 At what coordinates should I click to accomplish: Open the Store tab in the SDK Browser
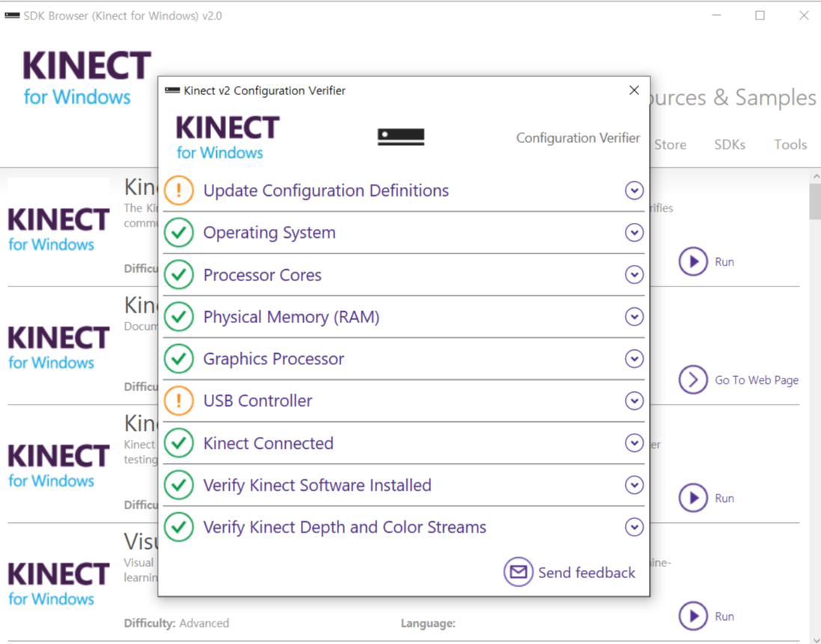(x=671, y=144)
